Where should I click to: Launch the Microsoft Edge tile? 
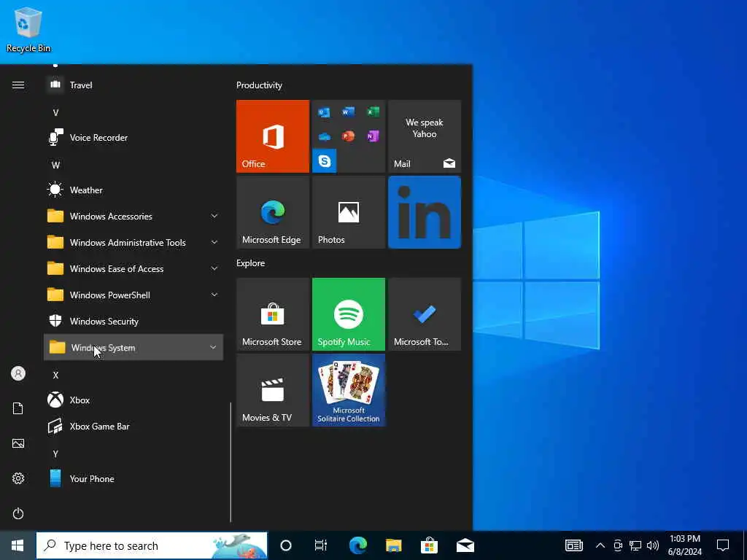(273, 212)
